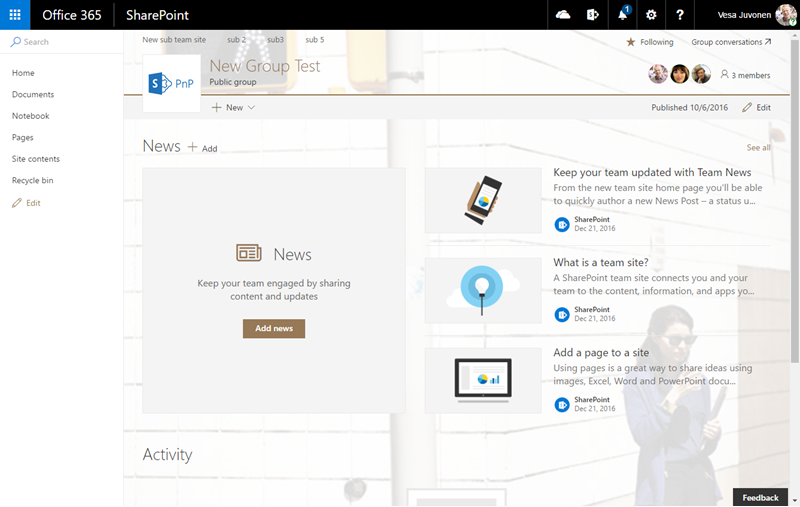Viewport: 800px width, 507px height.
Task: Click the vertical page scrollbar
Action: (795, 201)
